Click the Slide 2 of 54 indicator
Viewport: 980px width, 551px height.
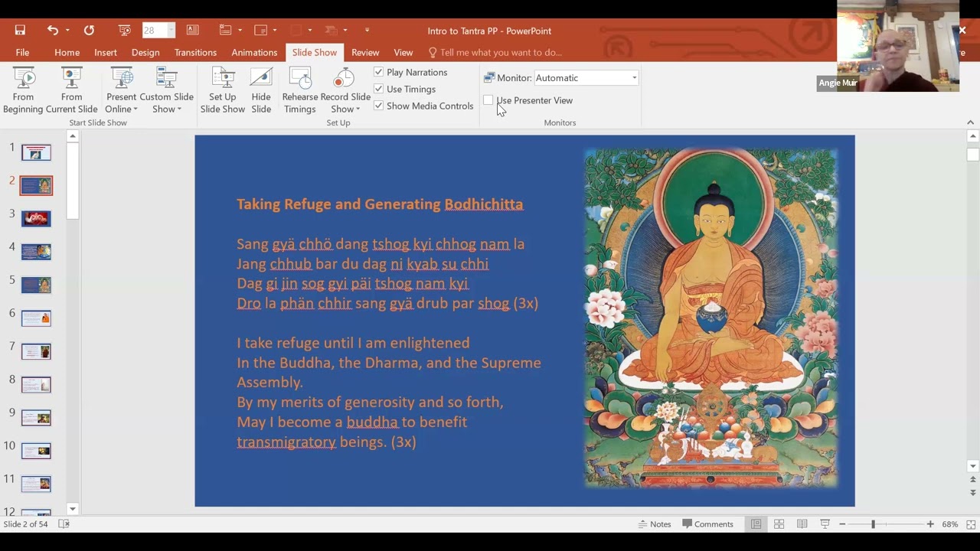click(25, 524)
